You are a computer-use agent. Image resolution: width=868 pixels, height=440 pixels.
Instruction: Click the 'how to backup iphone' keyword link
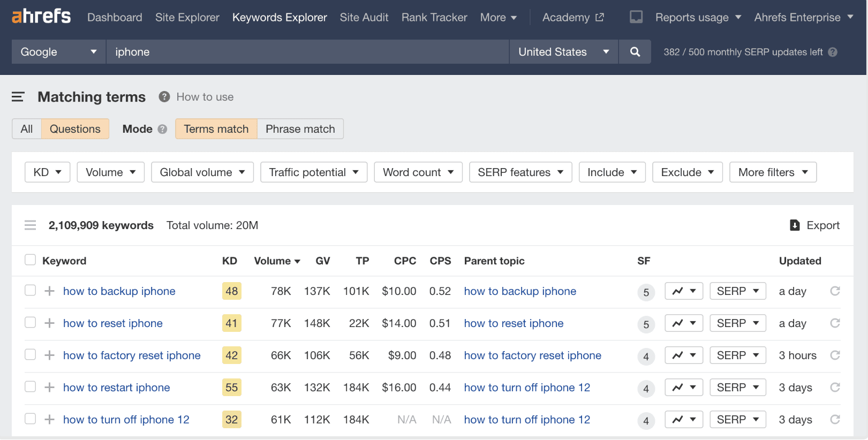tap(119, 291)
